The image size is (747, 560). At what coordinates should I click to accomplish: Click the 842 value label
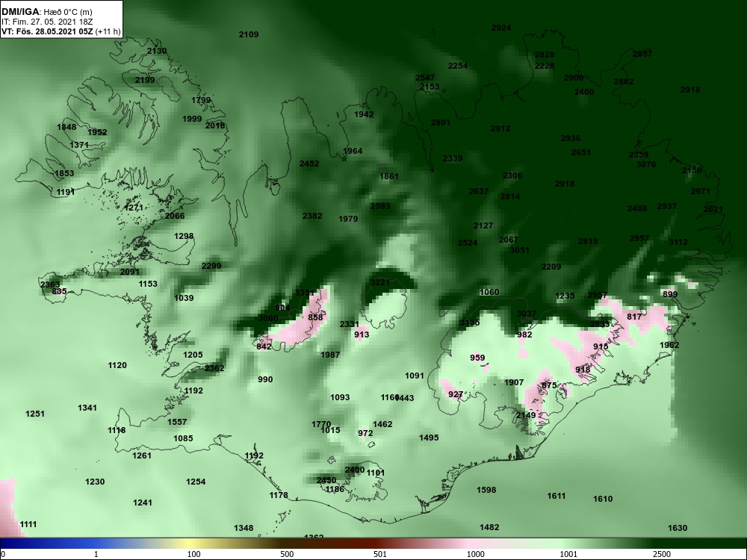(x=264, y=346)
